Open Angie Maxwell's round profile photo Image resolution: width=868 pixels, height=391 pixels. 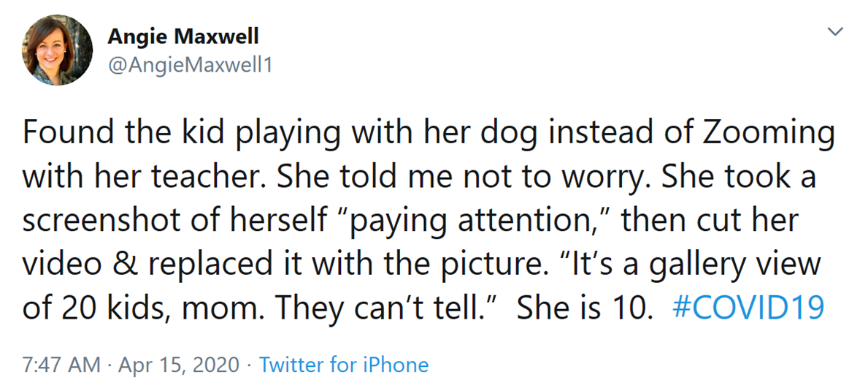pos(57,50)
